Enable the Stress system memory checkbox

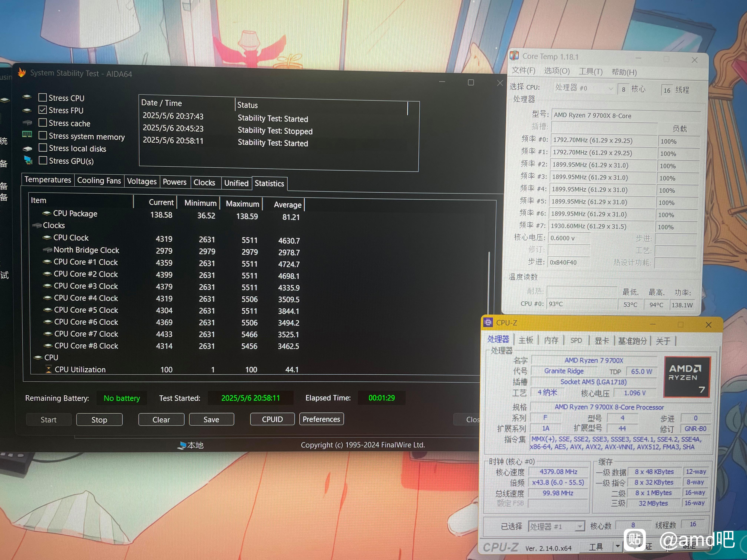43,135
